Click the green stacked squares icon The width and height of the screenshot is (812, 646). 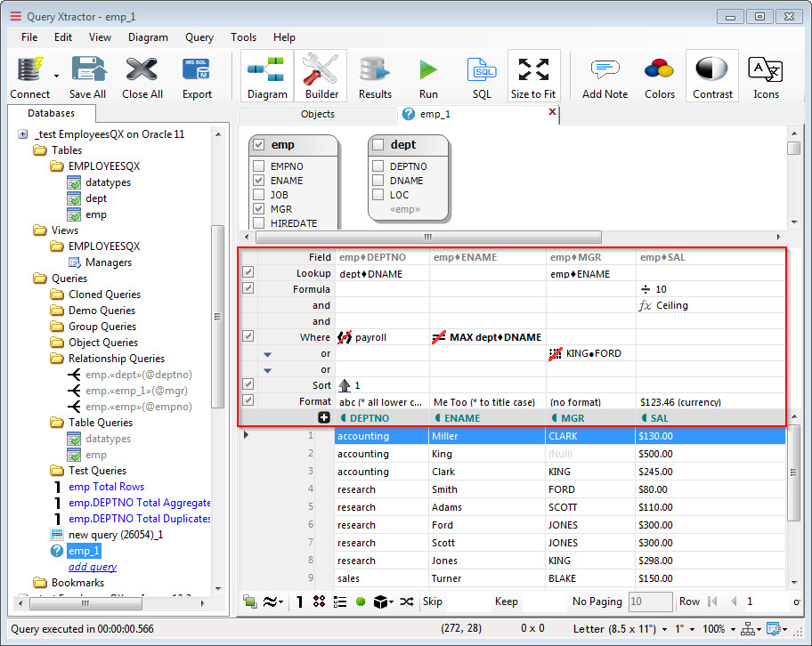[x=250, y=601]
